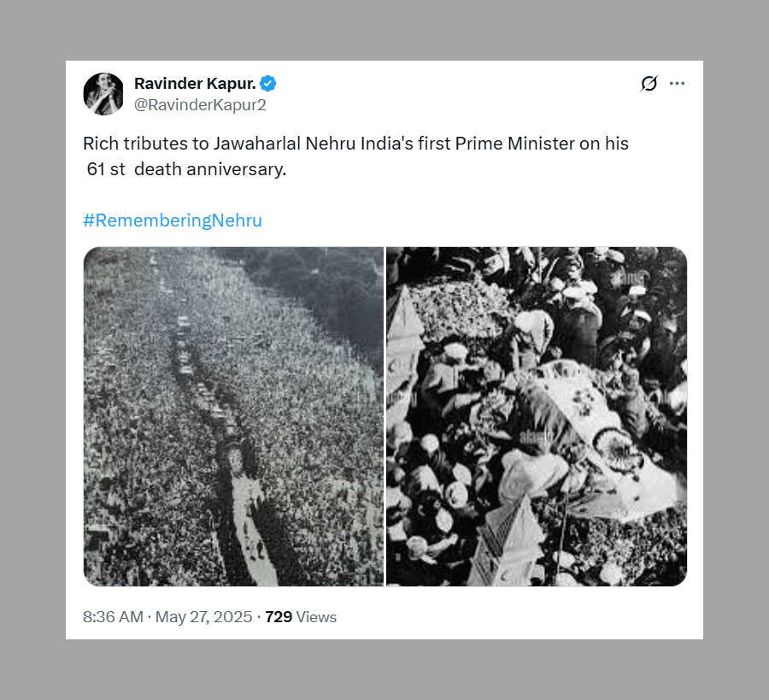Open the right photo of the flower-covered bier

(536, 416)
